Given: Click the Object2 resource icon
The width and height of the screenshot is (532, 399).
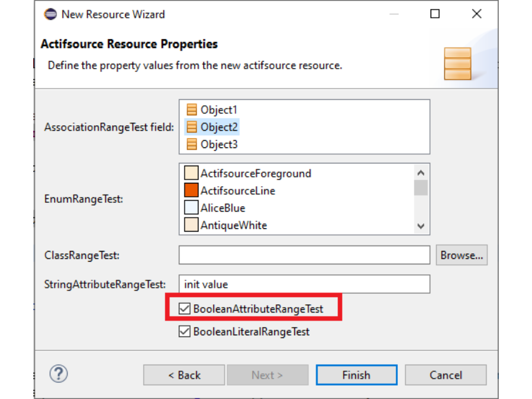Looking at the screenshot, I should [192, 127].
